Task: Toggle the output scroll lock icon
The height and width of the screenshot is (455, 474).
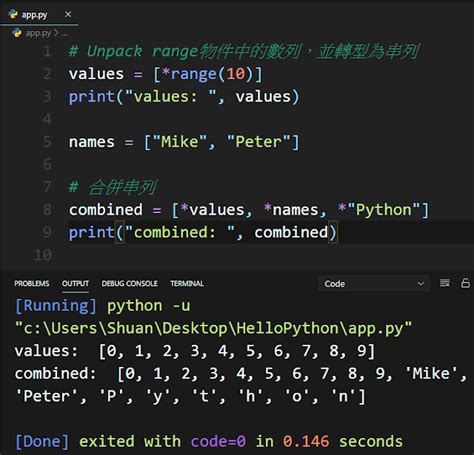Action: click(x=466, y=283)
